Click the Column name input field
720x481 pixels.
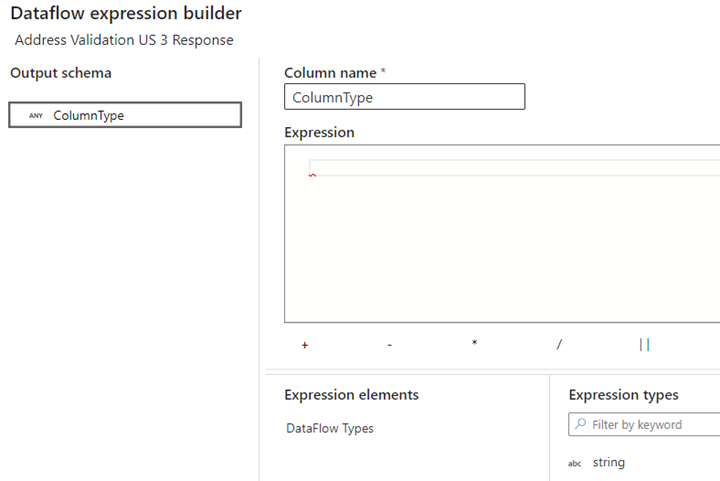coord(405,97)
